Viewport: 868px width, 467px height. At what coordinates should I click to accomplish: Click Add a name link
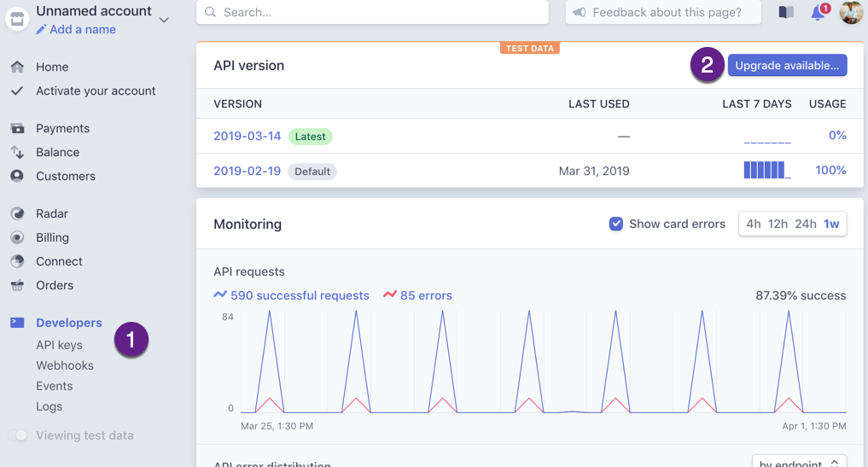[x=83, y=29]
